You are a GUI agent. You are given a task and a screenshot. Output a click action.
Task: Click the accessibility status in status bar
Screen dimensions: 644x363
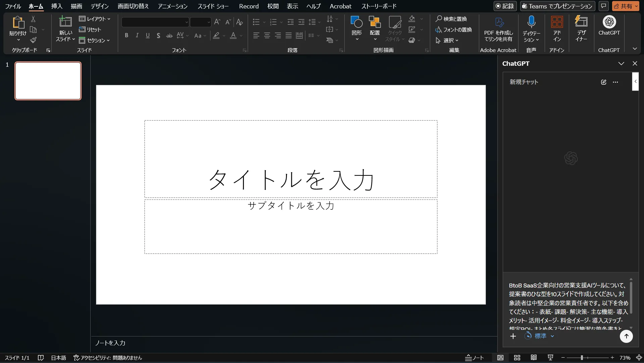(108, 358)
